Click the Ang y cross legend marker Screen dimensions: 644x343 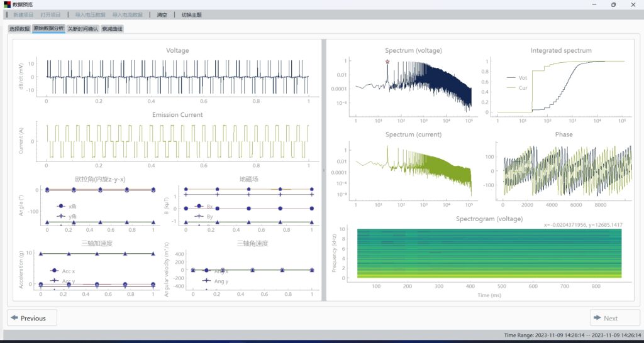[x=206, y=281]
